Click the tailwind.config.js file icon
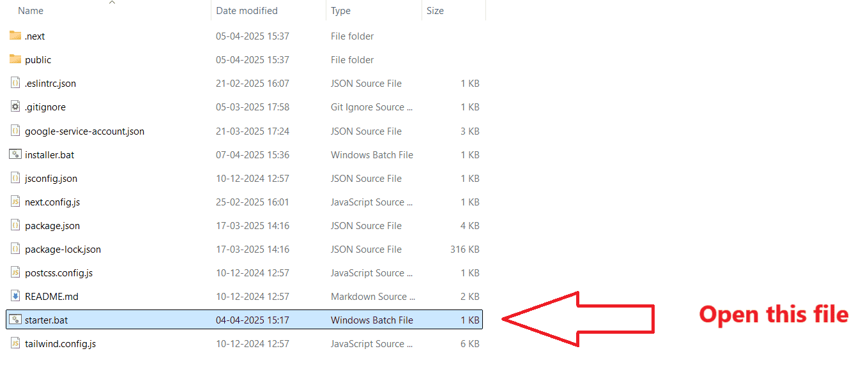This screenshot has height=365, width=868. tap(15, 343)
